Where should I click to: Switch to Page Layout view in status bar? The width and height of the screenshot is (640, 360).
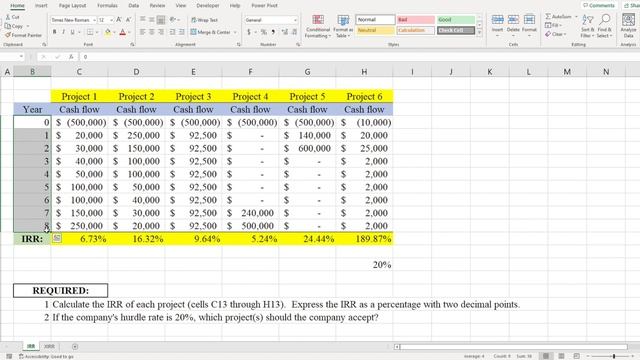pyautogui.click(x=561, y=356)
